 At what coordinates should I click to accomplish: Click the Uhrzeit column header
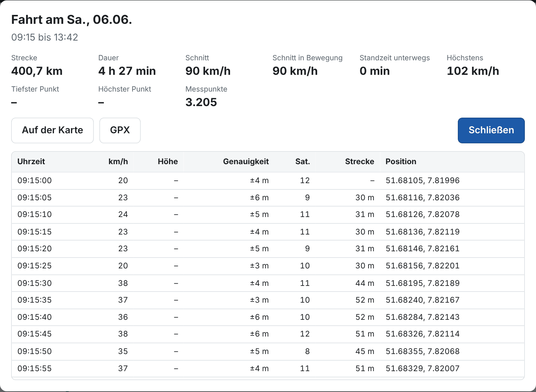pyautogui.click(x=31, y=162)
